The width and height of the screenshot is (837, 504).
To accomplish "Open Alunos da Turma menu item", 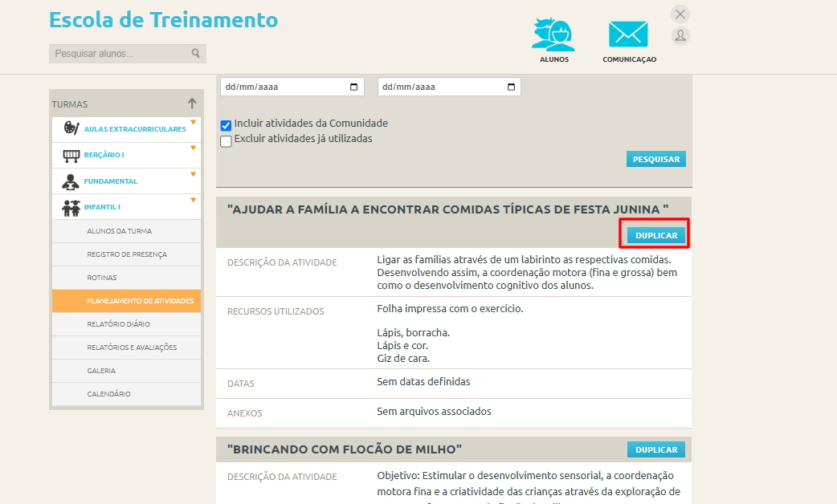I will pyautogui.click(x=126, y=231).
